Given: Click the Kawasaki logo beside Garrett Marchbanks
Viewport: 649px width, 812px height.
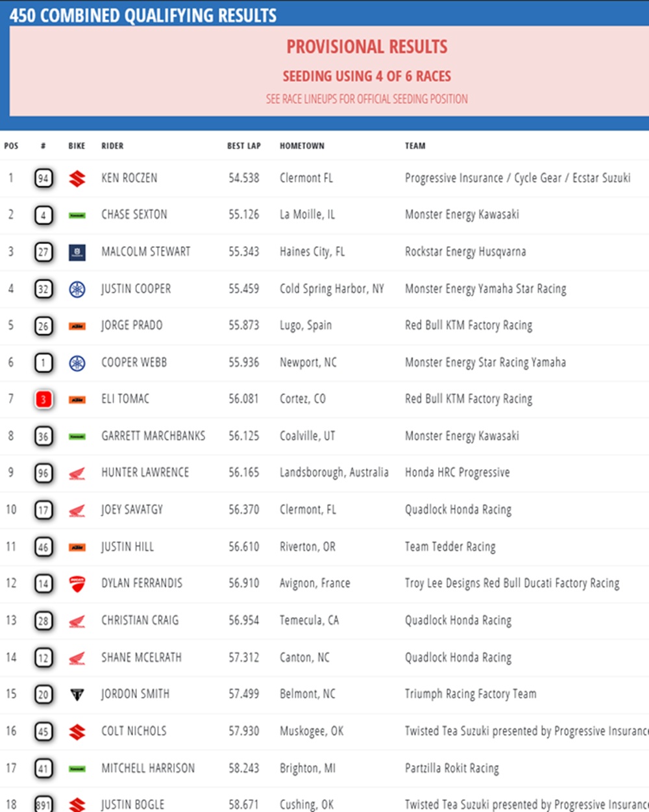Looking at the screenshot, I should (77, 436).
